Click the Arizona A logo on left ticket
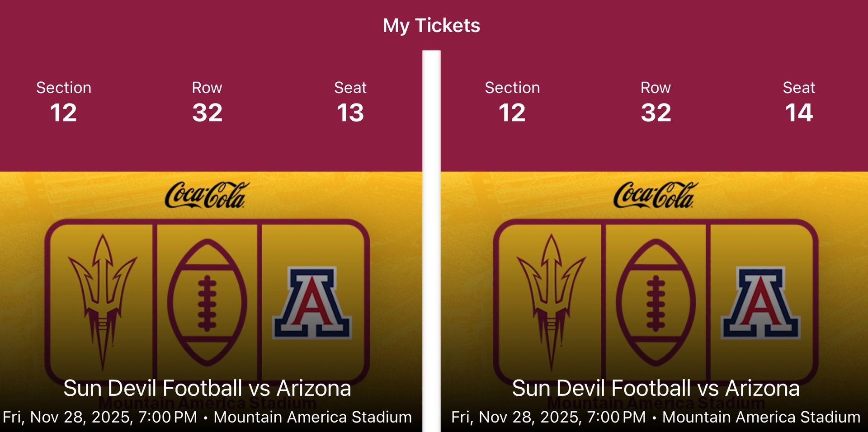This screenshot has width=868, height=432. [x=312, y=303]
